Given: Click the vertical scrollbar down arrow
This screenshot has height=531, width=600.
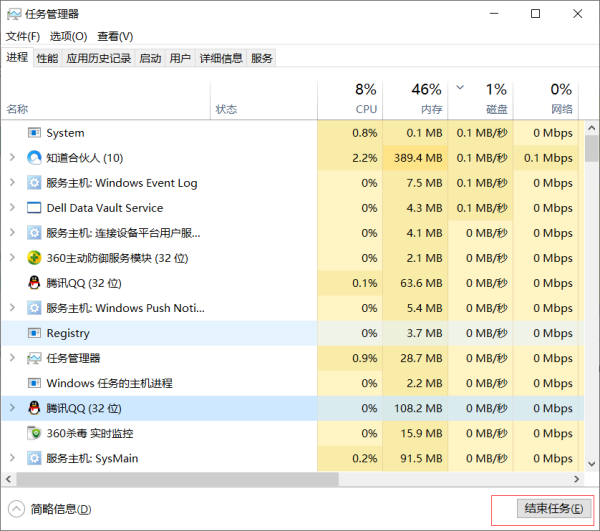Looking at the screenshot, I should [592, 464].
